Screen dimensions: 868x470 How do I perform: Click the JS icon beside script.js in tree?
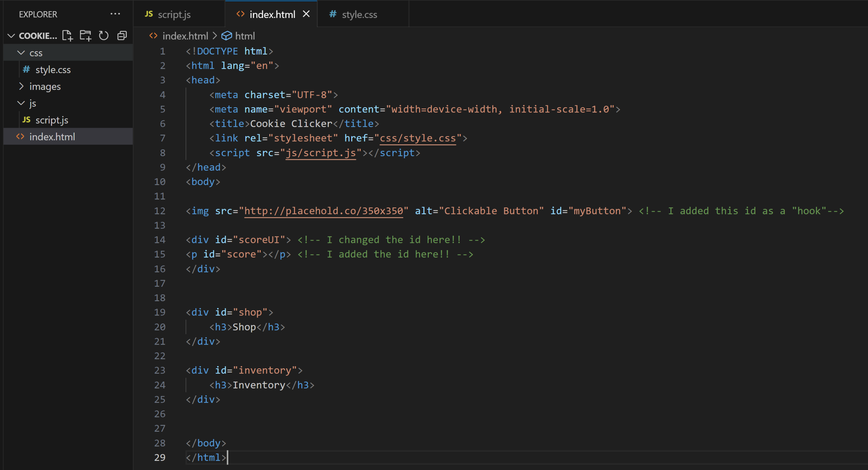(x=26, y=120)
